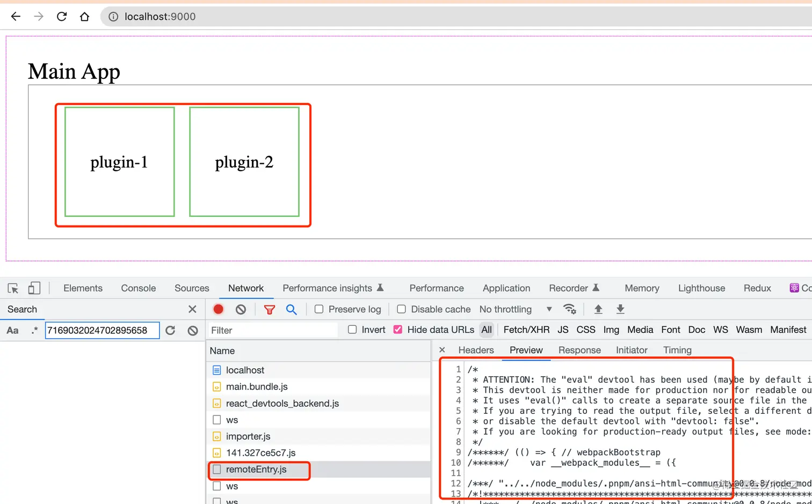This screenshot has height=504, width=812.
Task: Import HAR file with upload icon
Action: [x=598, y=309]
